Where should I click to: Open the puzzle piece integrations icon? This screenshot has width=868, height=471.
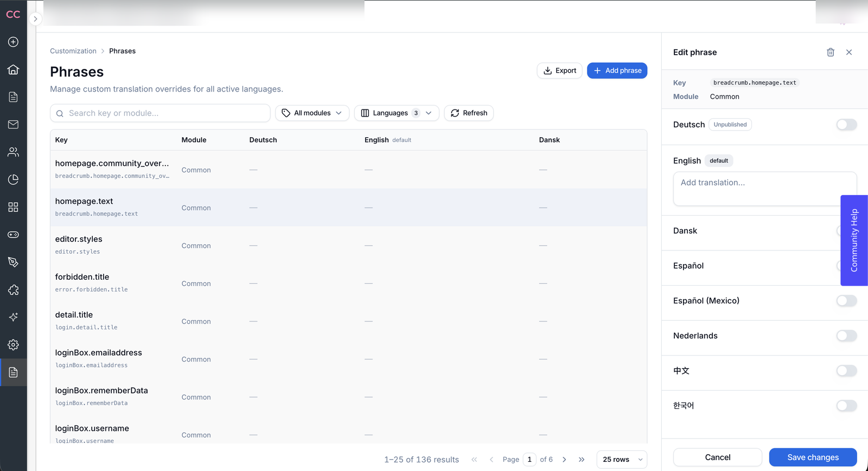pyautogui.click(x=14, y=290)
